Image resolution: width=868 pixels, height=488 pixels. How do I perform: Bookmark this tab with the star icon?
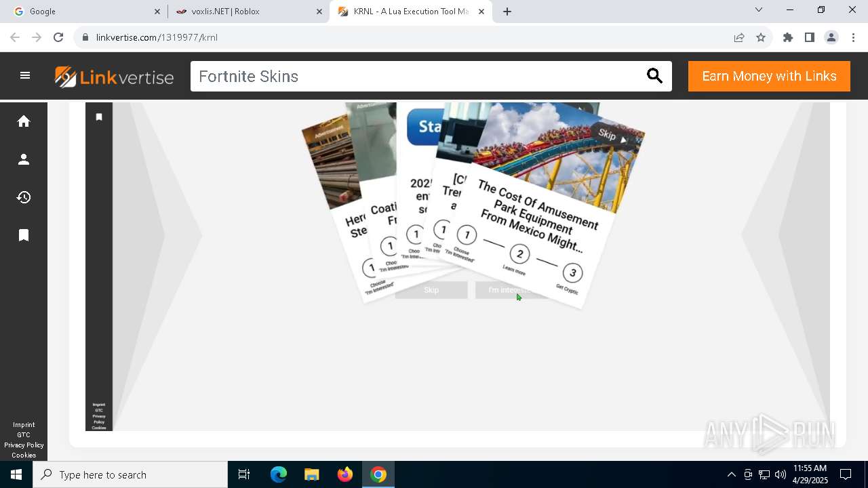[761, 37]
